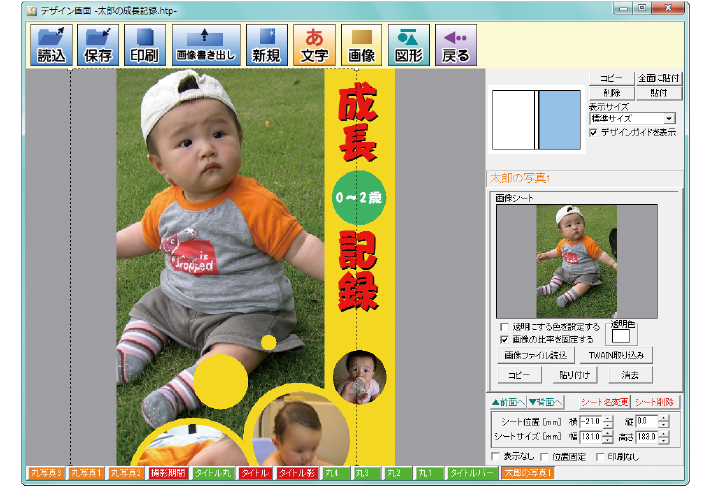The width and height of the screenshot is (709, 501).
Task: Select the 撮影期間 sheet tab
Action: [x=168, y=473]
